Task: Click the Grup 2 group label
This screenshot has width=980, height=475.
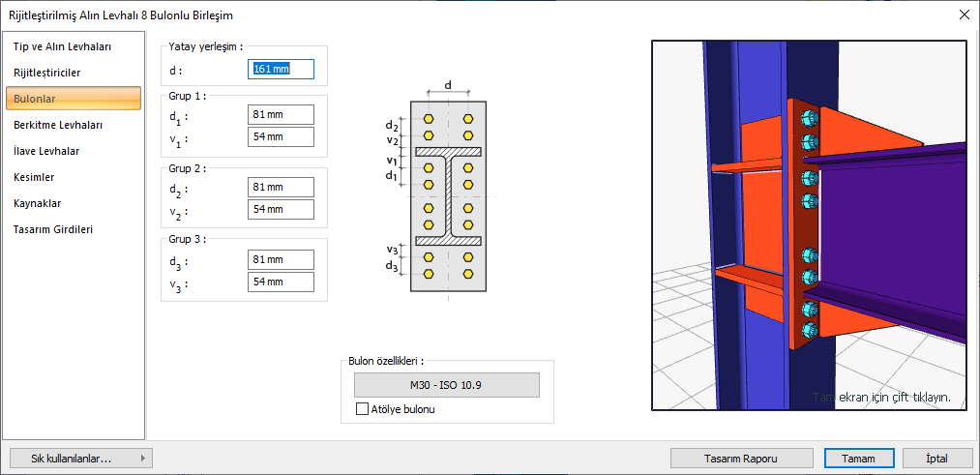Action: tap(188, 168)
